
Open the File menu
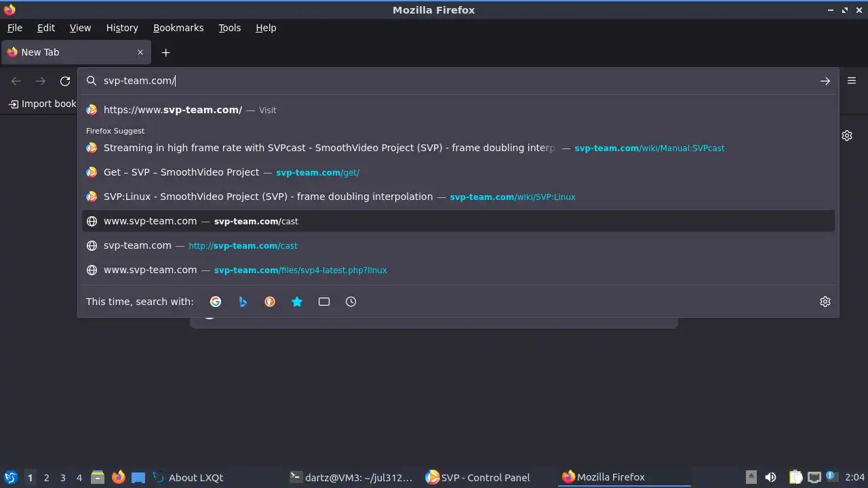pos(14,28)
